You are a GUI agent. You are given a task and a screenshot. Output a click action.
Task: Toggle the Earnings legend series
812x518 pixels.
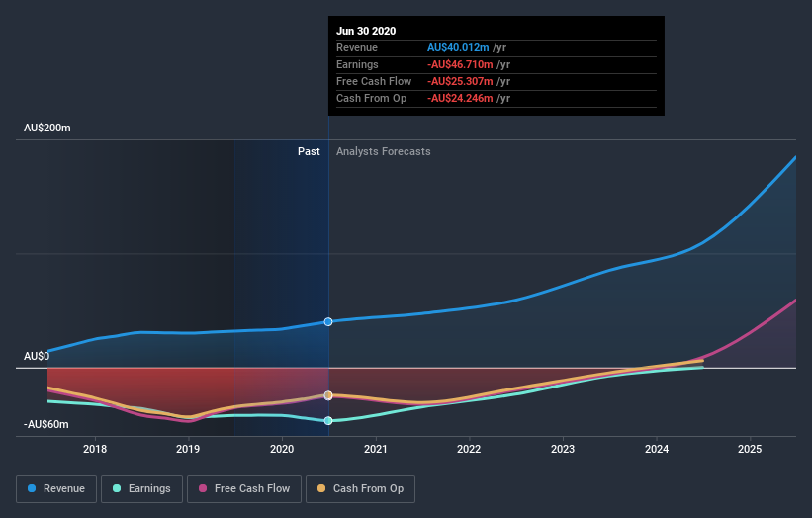pos(141,489)
